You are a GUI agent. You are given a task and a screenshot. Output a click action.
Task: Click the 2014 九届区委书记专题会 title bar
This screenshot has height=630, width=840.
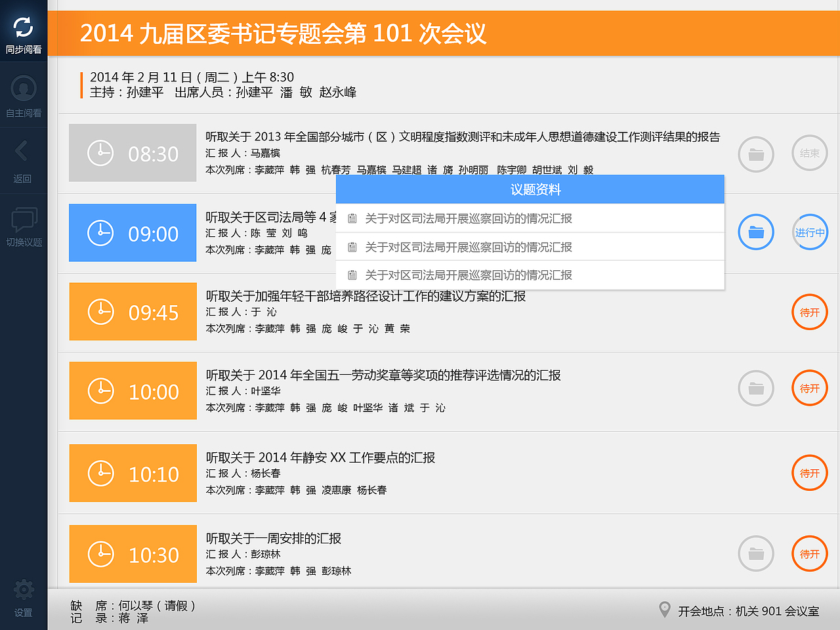(283, 34)
